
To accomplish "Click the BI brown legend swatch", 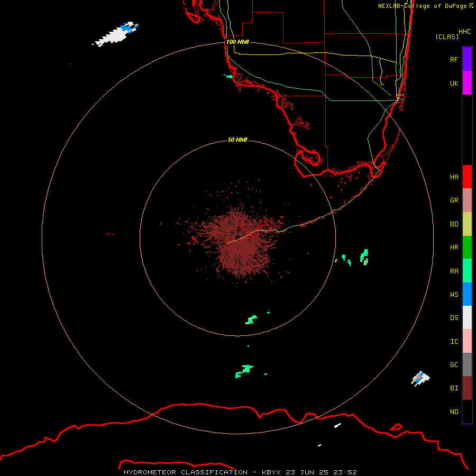I will tap(467, 388).
